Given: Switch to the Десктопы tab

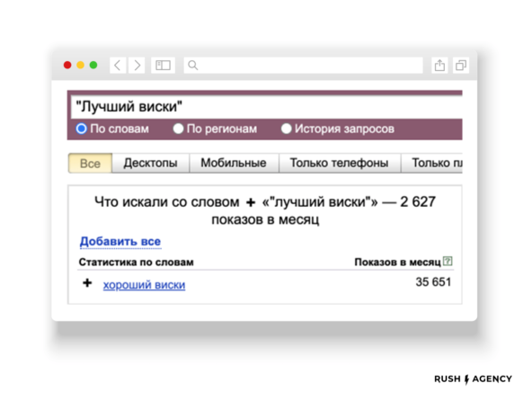Looking at the screenshot, I should (x=150, y=164).
